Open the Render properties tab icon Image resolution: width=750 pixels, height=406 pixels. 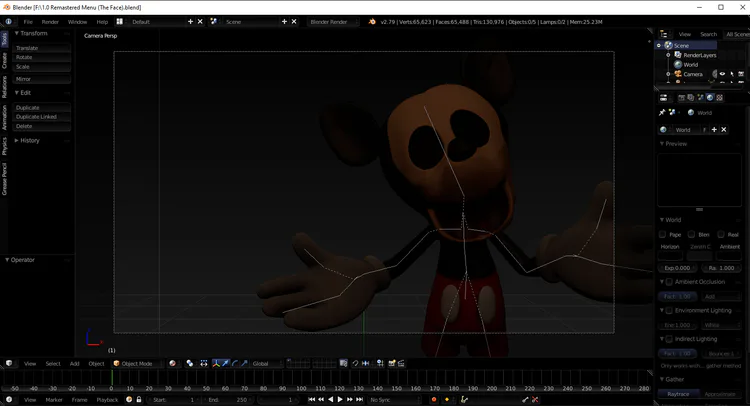pyautogui.click(x=682, y=98)
